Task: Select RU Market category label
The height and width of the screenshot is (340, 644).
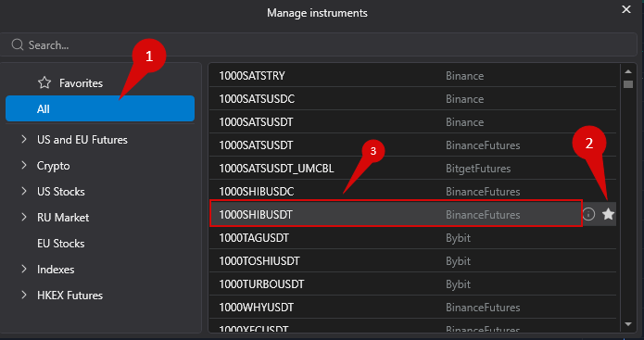Action: (63, 217)
